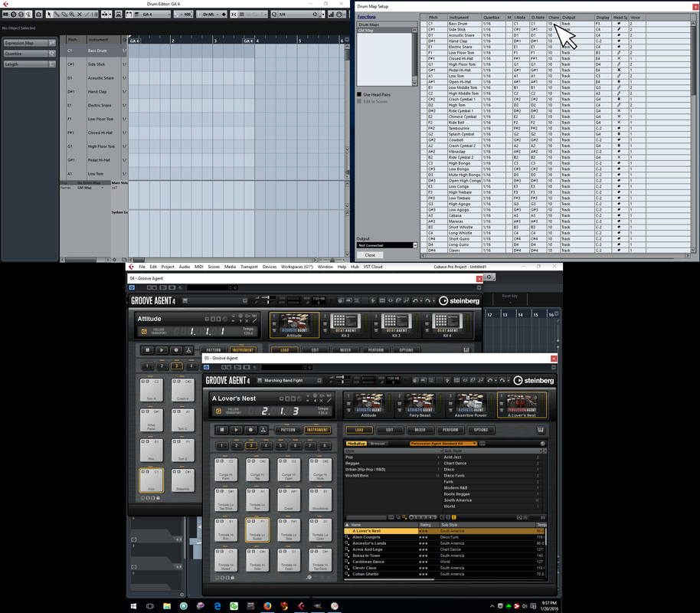Image resolution: width=700 pixels, height=613 pixels.
Task: Click the Solo Editor S button
Action: [13, 15]
